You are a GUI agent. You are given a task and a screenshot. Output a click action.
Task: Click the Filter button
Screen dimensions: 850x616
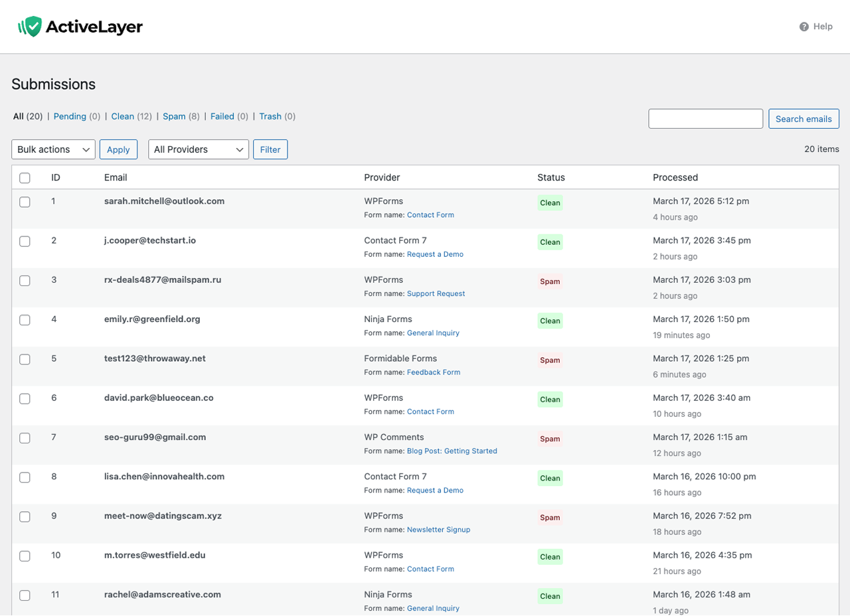click(x=270, y=149)
